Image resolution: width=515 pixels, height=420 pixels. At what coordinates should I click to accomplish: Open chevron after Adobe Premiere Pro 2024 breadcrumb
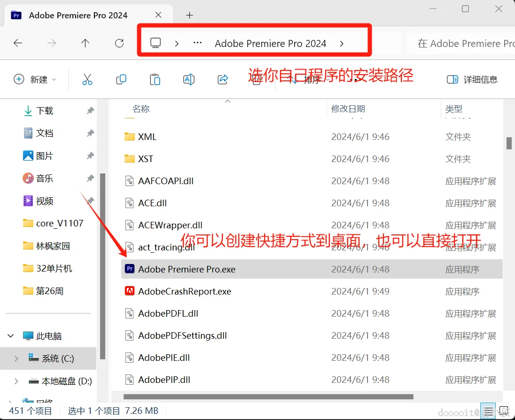(342, 44)
